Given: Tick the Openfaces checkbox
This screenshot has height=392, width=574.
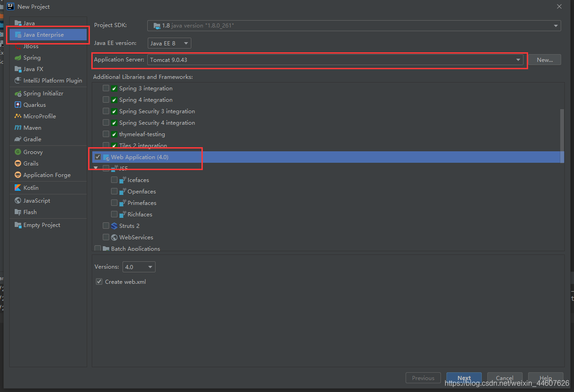Looking at the screenshot, I should pos(114,191).
